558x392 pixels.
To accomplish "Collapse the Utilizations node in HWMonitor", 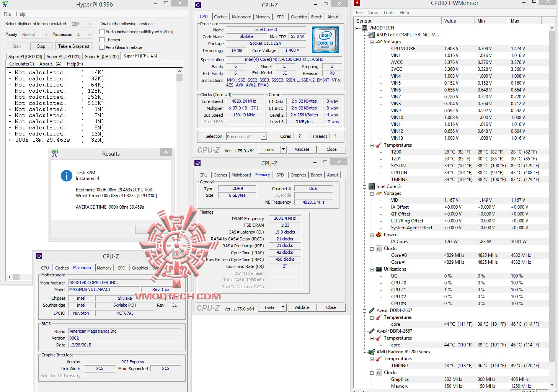I will [x=372, y=269].
